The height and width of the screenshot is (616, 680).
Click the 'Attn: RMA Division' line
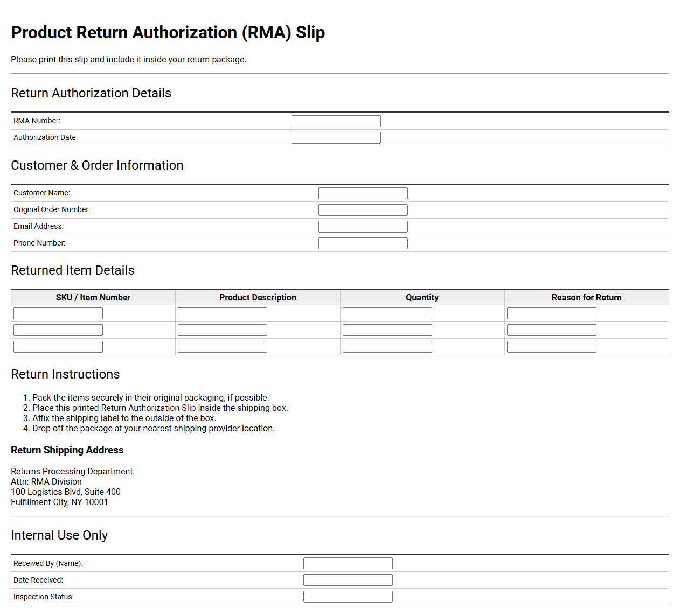(46, 482)
